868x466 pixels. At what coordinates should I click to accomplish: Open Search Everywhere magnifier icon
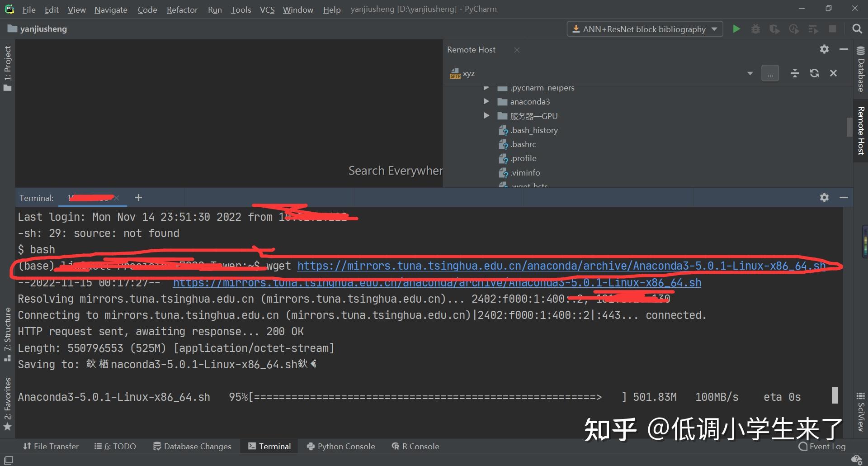857,29
